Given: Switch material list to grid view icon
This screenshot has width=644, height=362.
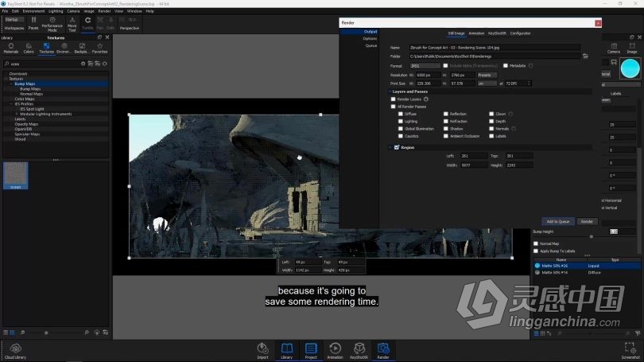Looking at the screenshot, I should pos(542,333).
